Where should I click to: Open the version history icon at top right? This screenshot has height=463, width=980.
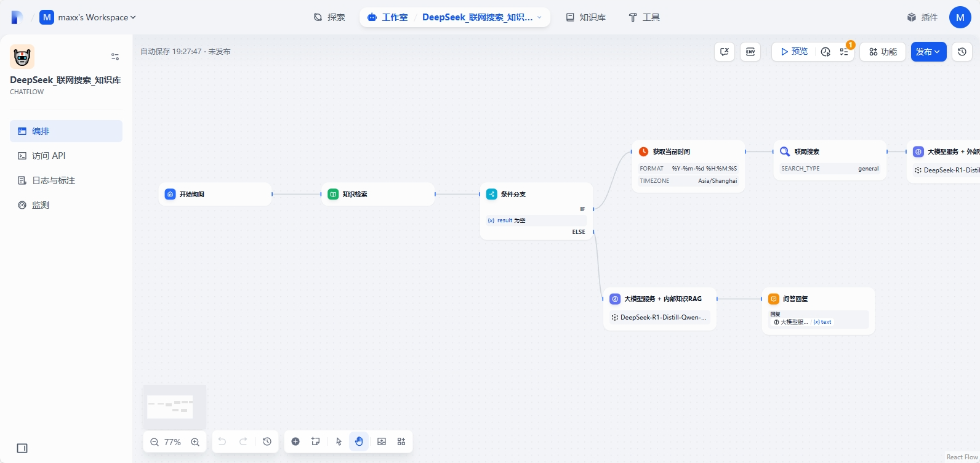(x=962, y=52)
